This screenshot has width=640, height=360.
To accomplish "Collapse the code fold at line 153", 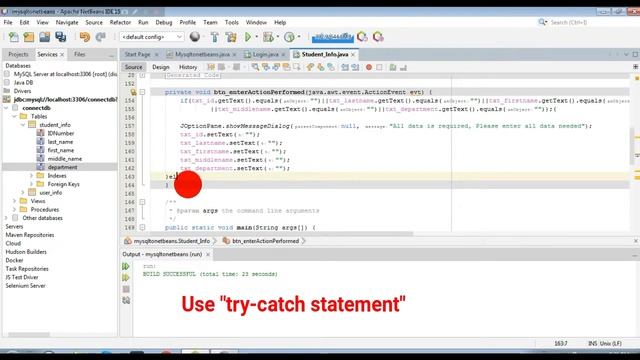I will click(x=142, y=92).
